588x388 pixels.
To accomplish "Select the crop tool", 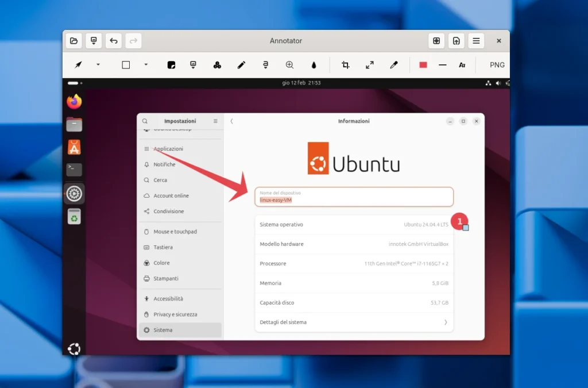I will coord(345,64).
